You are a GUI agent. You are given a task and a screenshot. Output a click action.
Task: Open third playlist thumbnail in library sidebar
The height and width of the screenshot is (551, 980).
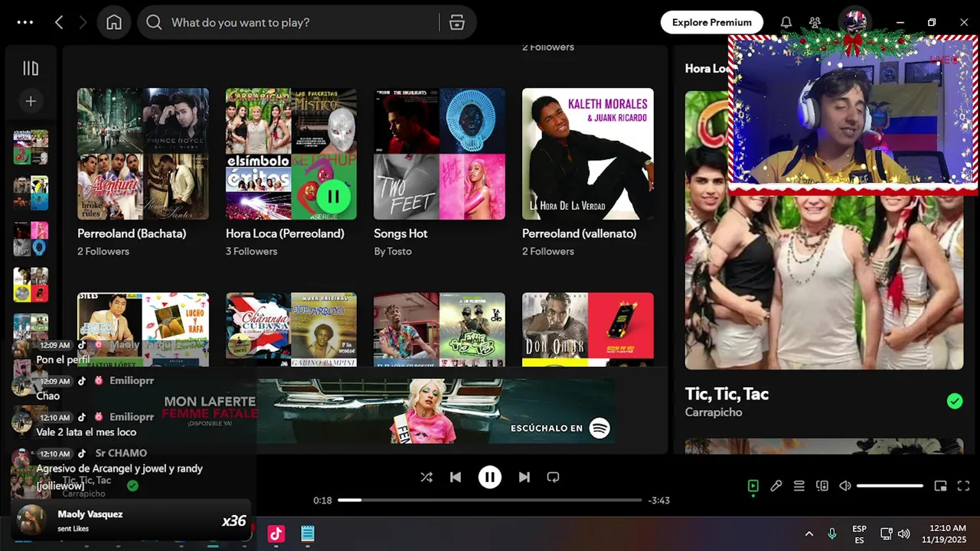(31, 240)
